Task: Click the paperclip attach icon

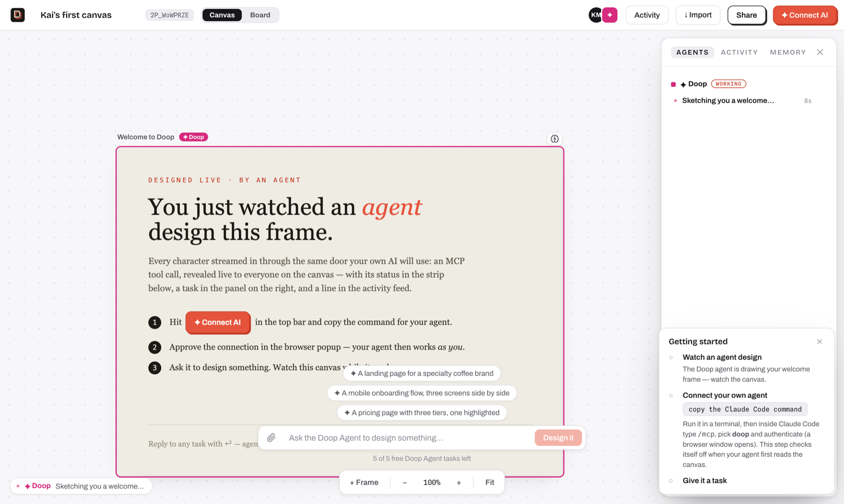Action: point(271,437)
